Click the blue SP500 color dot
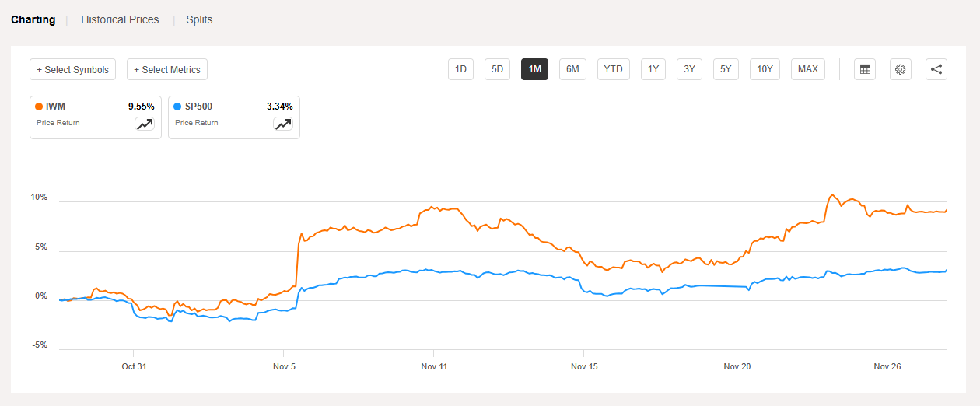The height and width of the screenshot is (406, 980). [178, 107]
